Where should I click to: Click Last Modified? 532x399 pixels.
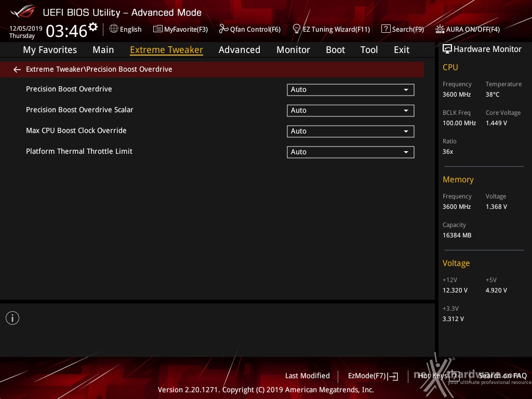point(308,376)
